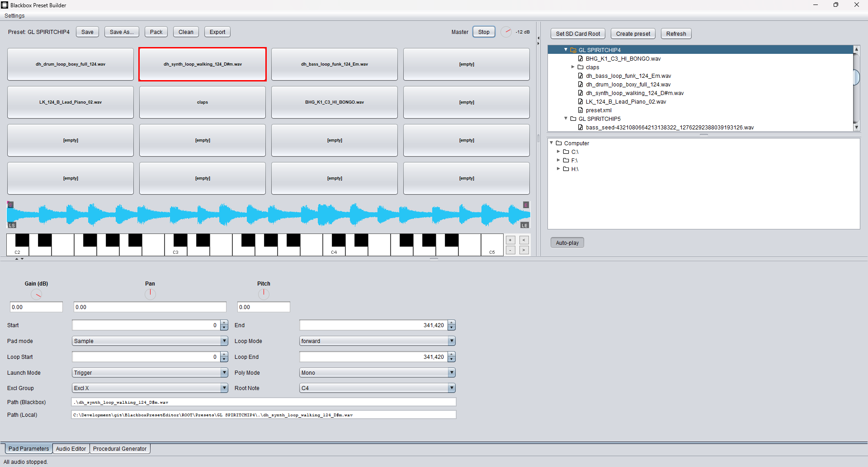This screenshot has width=868, height=467.
Task: Click the Pitch knob
Action: point(264,294)
